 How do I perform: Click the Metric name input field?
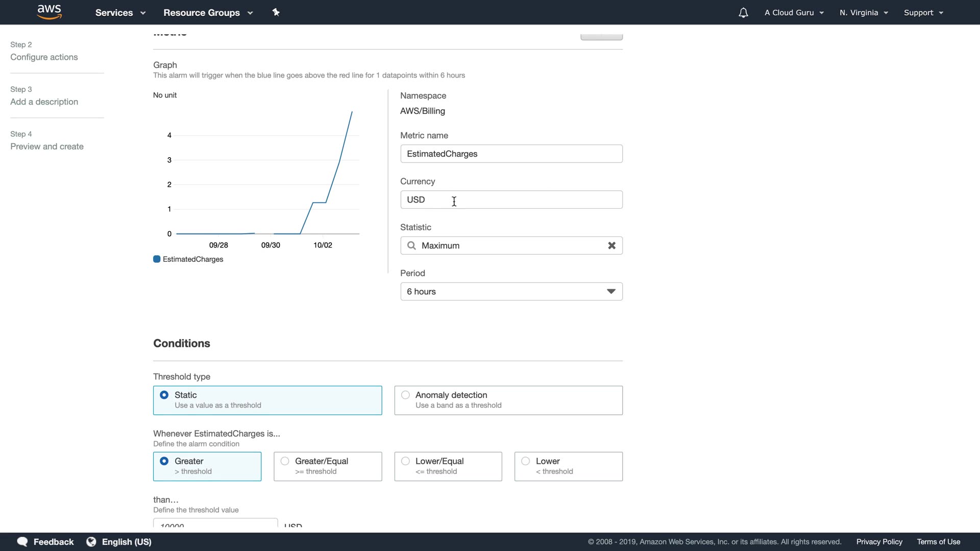[511, 154]
